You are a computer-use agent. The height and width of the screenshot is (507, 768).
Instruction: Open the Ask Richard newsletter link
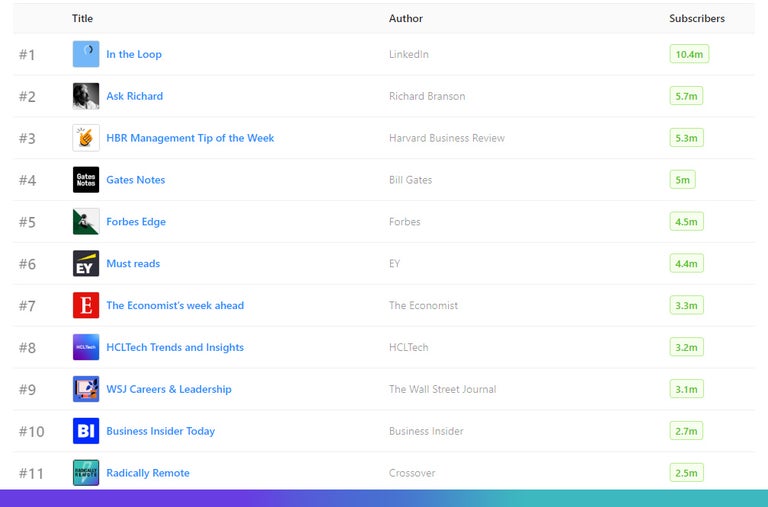[135, 96]
